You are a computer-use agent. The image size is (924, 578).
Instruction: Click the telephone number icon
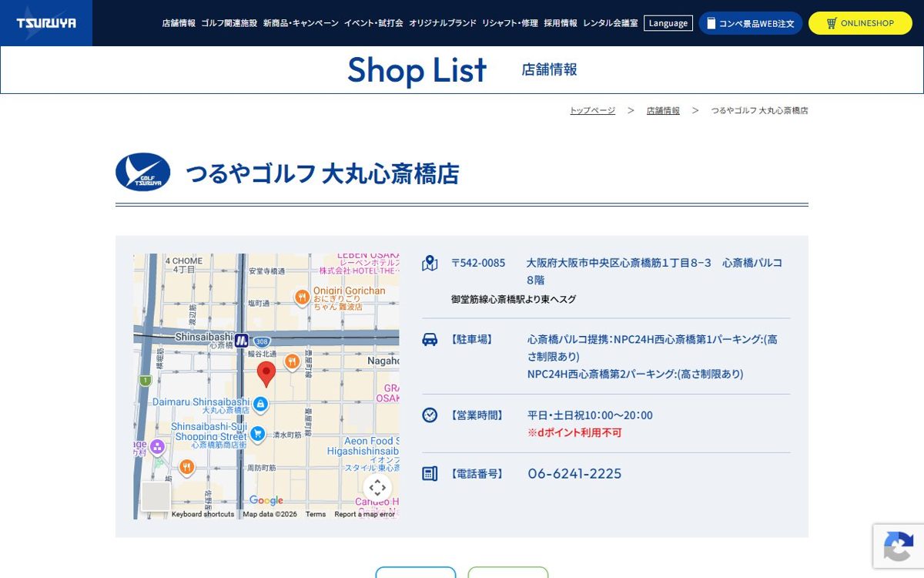[x=430, y=473]
